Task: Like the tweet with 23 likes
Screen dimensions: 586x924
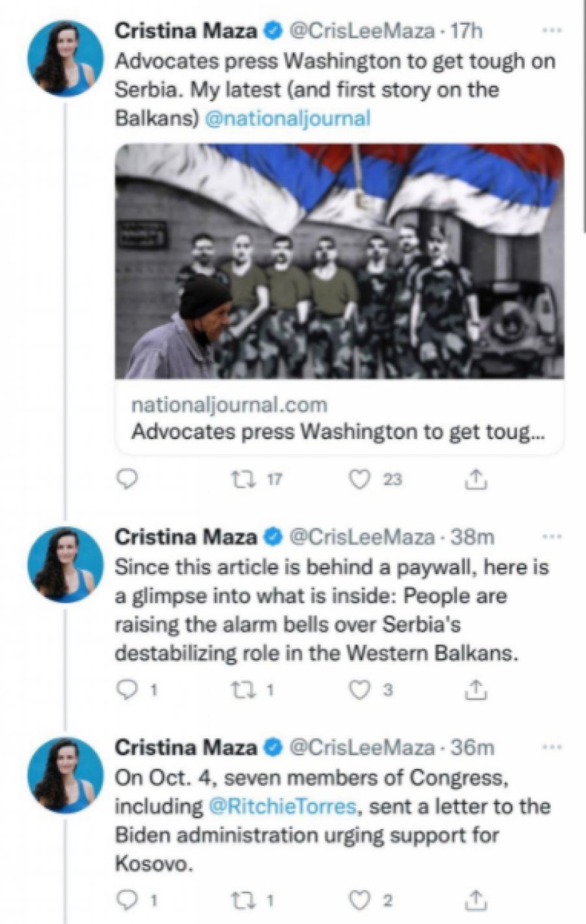Action: point(359,480)
